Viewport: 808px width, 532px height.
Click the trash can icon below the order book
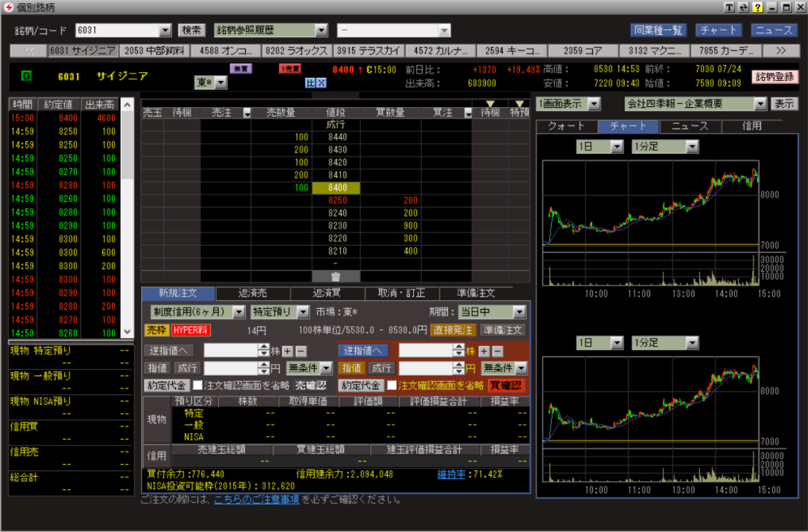[x=335, y=277]
